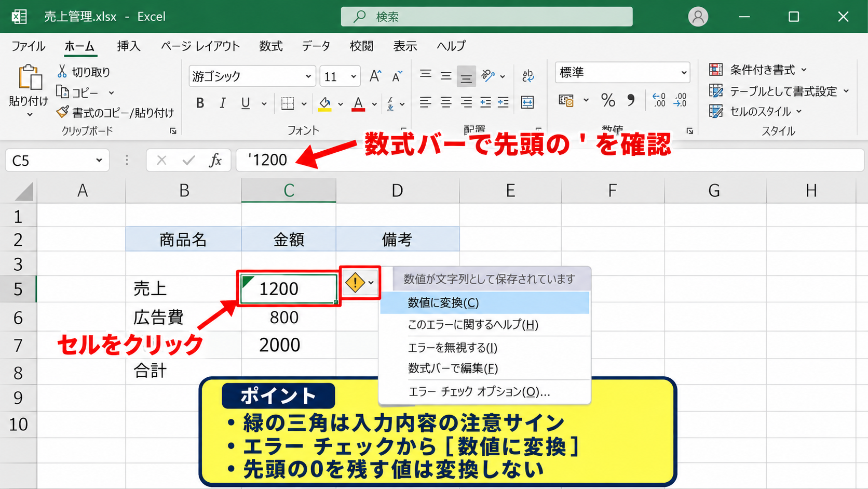Click the Merge and Center icon
Image resolution: width=868 pixels, height=489 pixels.
527,102
